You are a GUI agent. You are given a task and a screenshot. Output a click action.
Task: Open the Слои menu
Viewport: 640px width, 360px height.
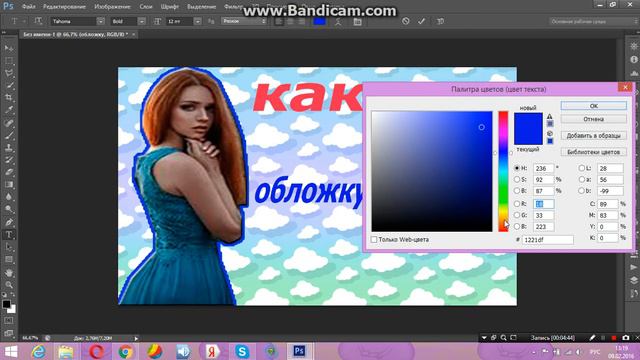coord(146,7)
